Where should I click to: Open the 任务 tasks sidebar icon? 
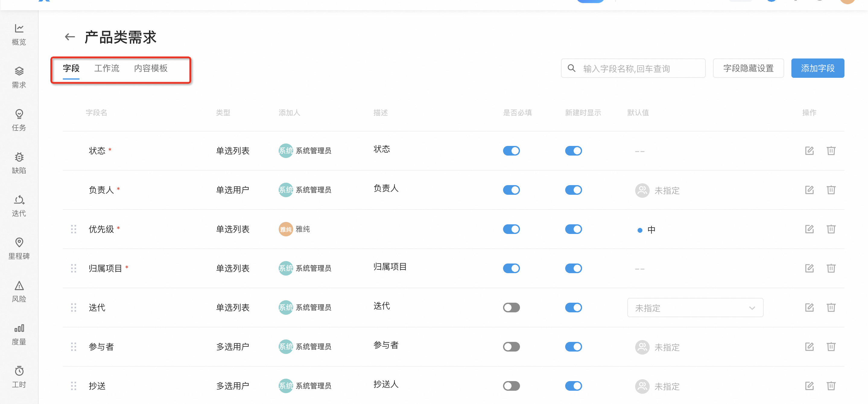click(19, 120)
